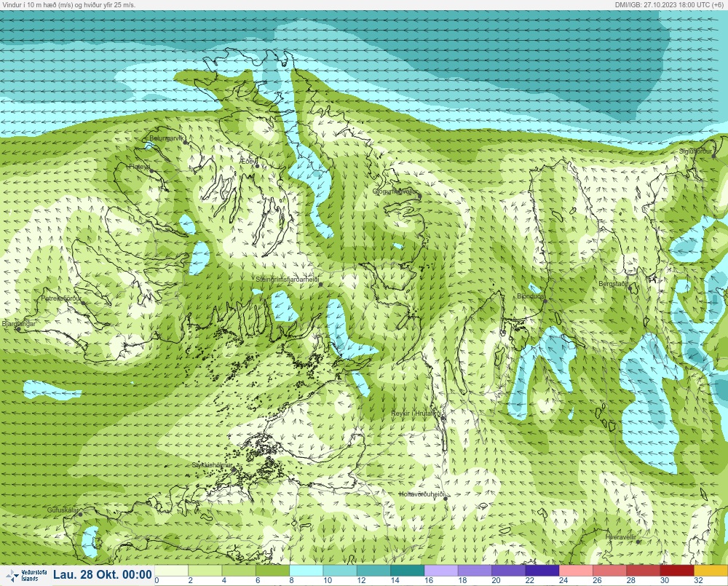Pick the 0–2 m/s pale yellow legend swatch
The width and height of the screenshot is (728, 586).
click(171, 571)
